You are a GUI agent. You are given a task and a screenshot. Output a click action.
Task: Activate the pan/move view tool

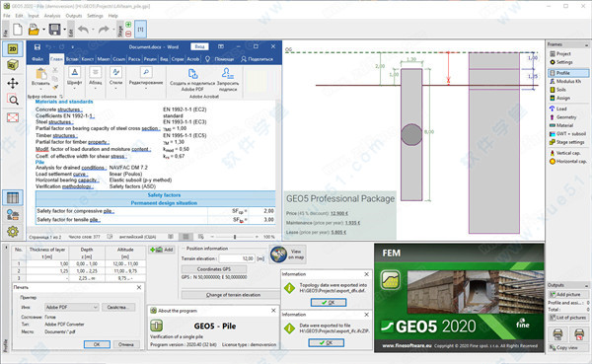click(13, 83)
